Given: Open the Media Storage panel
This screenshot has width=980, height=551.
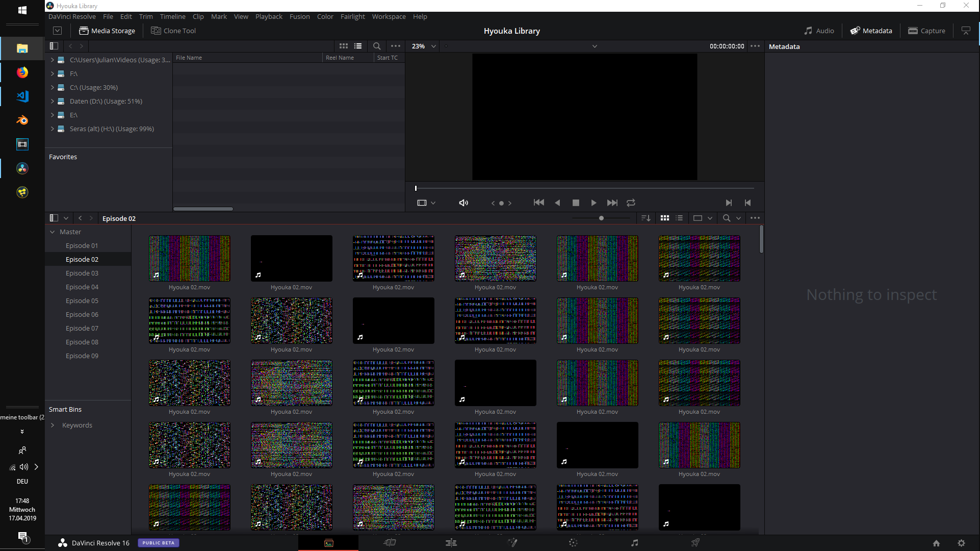Looking at the screenshot, I should tap(107, 31).
